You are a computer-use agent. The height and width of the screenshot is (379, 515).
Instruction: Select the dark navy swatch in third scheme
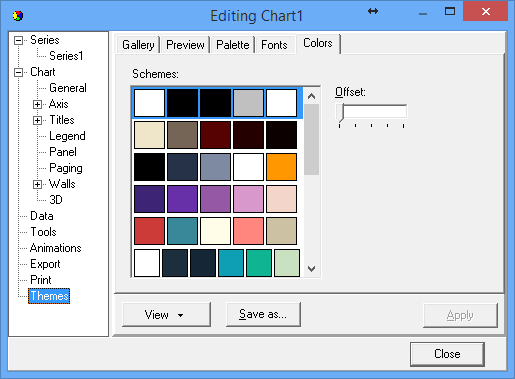pos(182,167)
